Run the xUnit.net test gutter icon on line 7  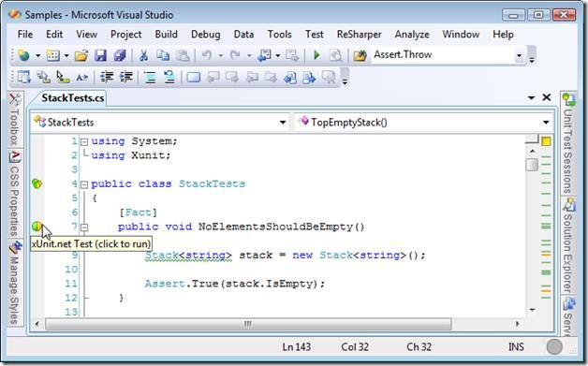[37, 227]
